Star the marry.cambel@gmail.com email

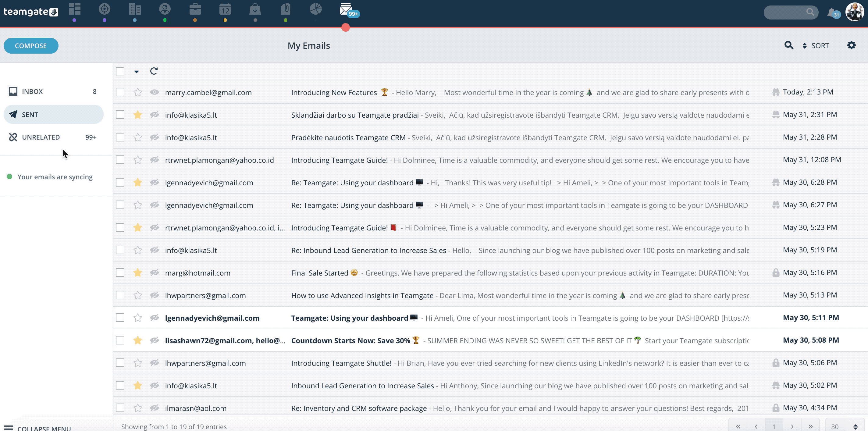point(137,92)
